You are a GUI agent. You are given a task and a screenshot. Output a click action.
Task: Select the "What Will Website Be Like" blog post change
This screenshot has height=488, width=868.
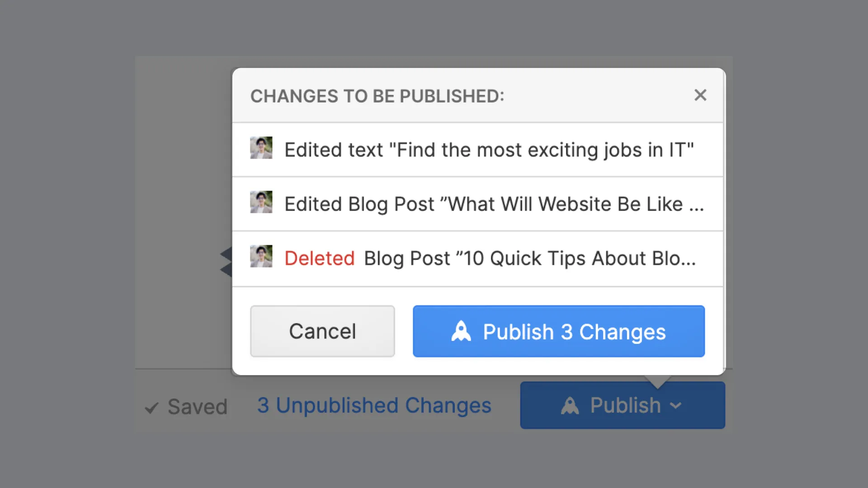click(x=494, y=204)
